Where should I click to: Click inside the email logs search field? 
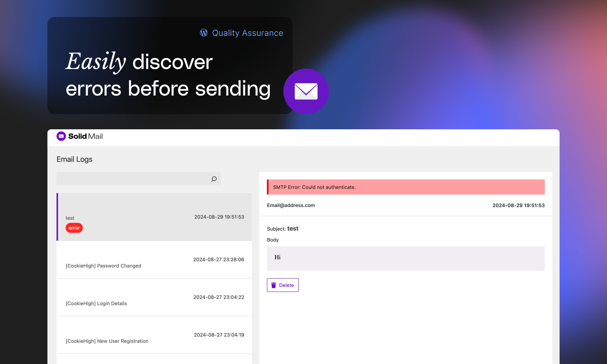coord(133,179)
